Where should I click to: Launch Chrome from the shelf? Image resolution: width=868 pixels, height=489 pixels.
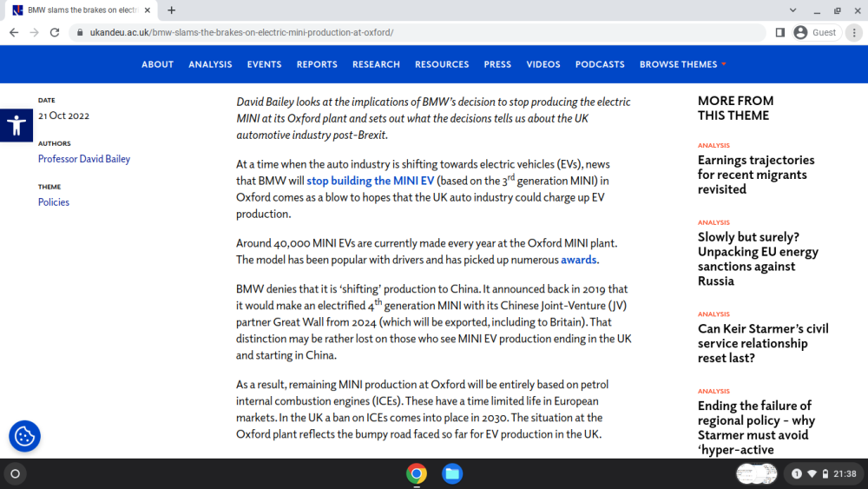[417, 473]
